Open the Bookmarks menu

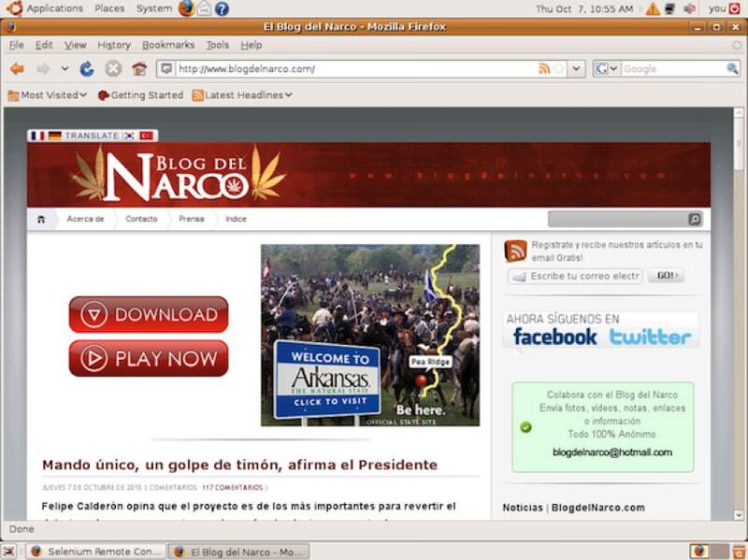(x=168, y=45)
